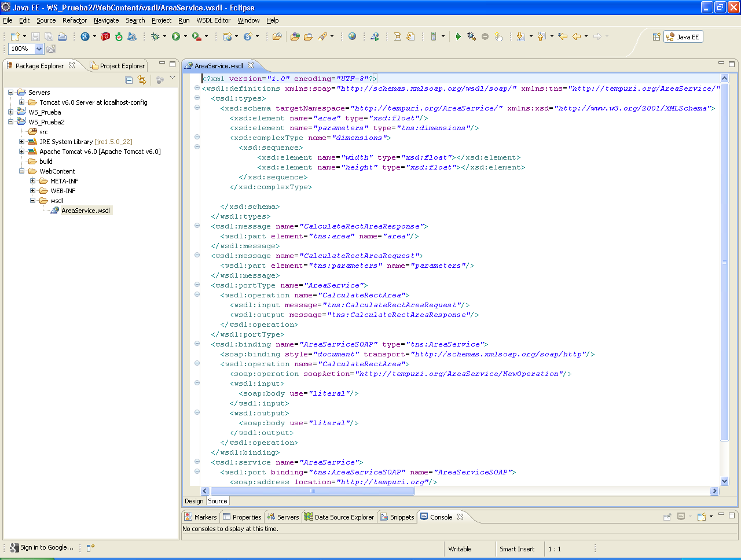This screenshot has width=741, height=560.
Task: Toggle Link with Editor in Package Explorer
Action: pyautogui.click(x=141, y=80)
